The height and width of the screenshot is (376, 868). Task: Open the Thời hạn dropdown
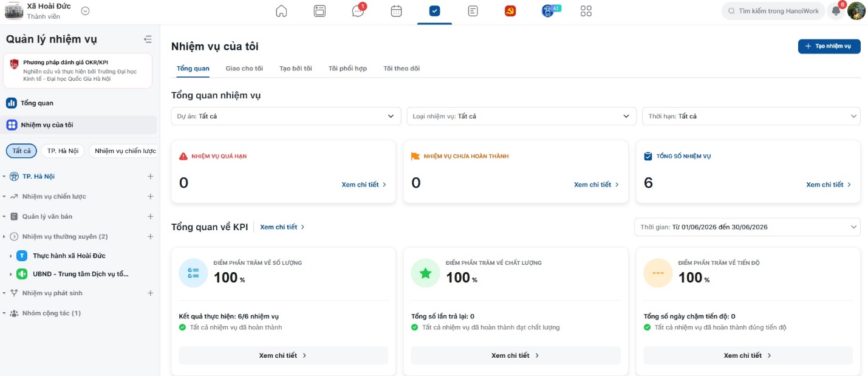pos(751,116)
